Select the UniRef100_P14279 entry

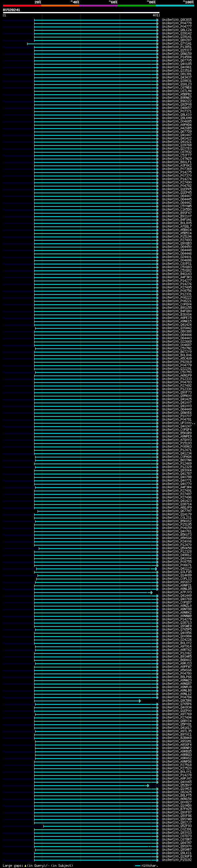pos(176,619)
